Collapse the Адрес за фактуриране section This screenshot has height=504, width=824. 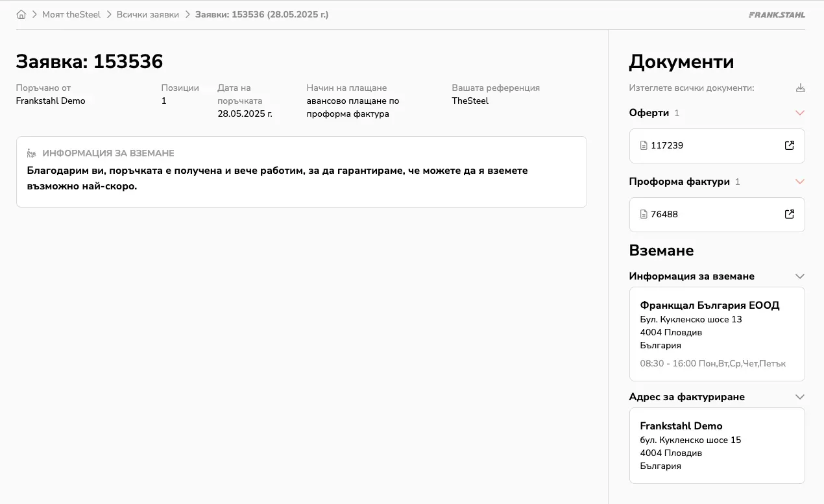(x=800, y=397)
